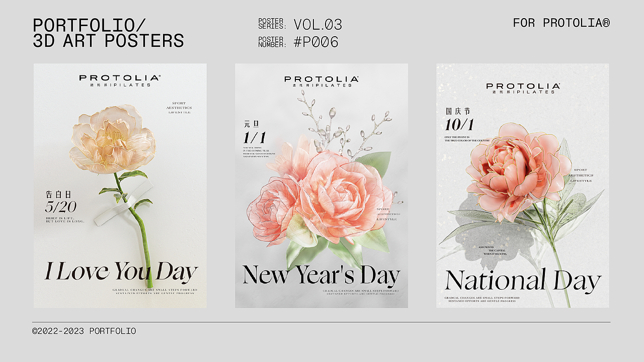Screen dimensions: 644x362
Task: Click the "New Year's Day" title text
Action: pyautogui.click(x=321, y=275)
